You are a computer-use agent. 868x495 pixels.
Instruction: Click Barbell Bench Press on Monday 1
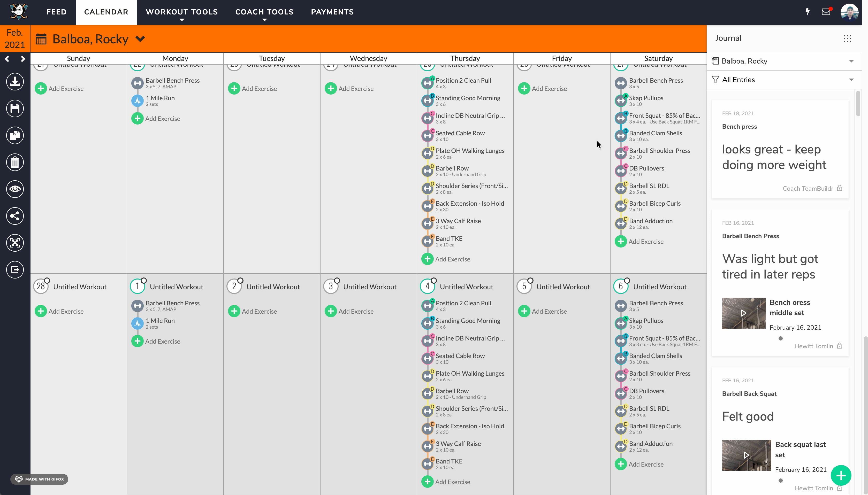click(x=172, y=306)
